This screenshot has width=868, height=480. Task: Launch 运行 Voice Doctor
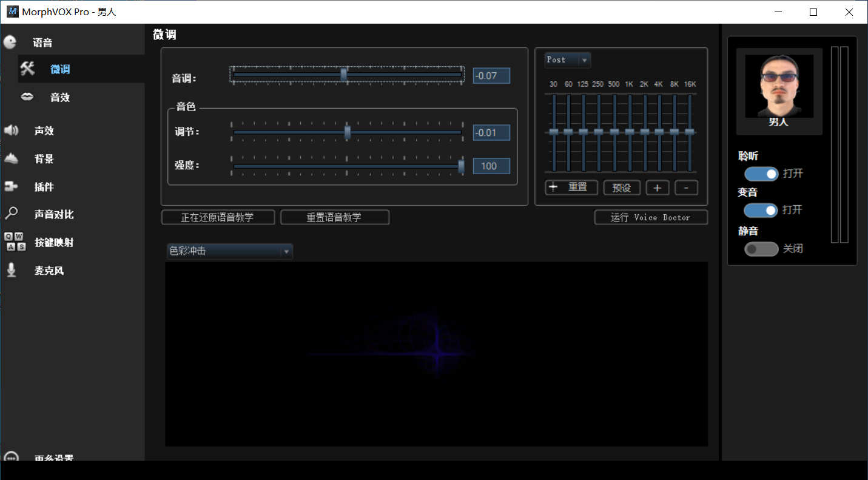tap(651, 217)
